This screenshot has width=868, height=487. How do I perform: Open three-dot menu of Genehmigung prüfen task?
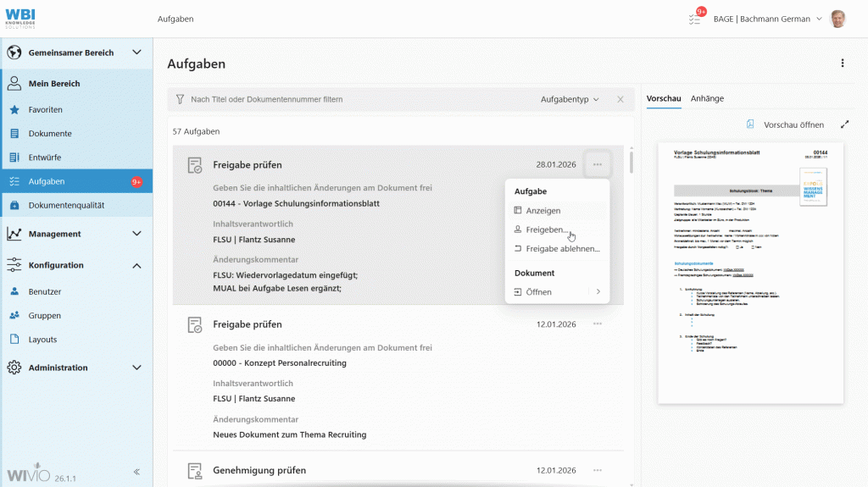pos(598,470)
